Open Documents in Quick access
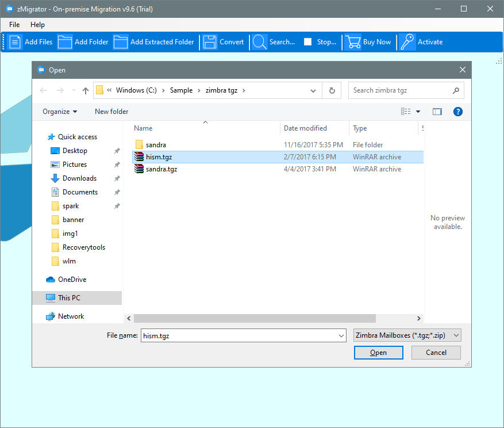The image size is (504, 428). 80,192
